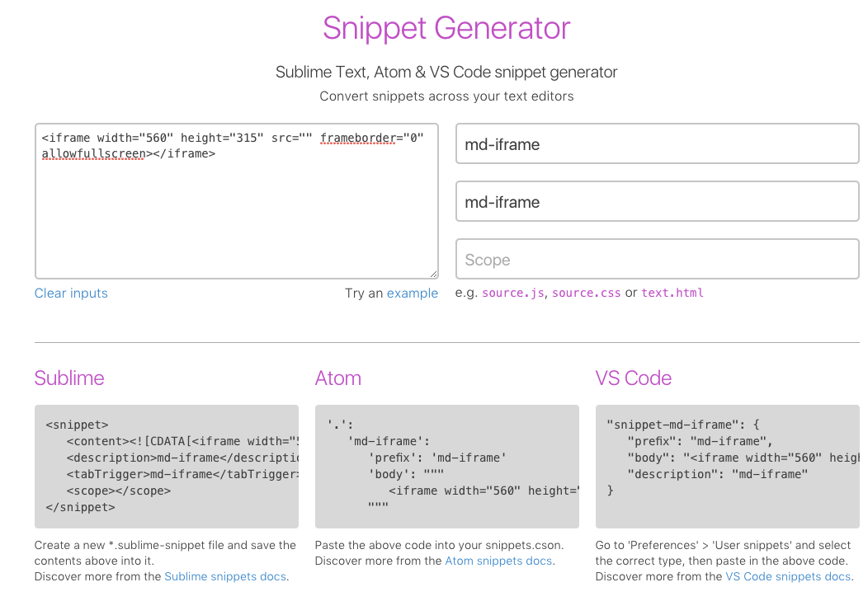Open the VS Code snippets docs link
Screen dimensions: 868x601
point(787,576)
